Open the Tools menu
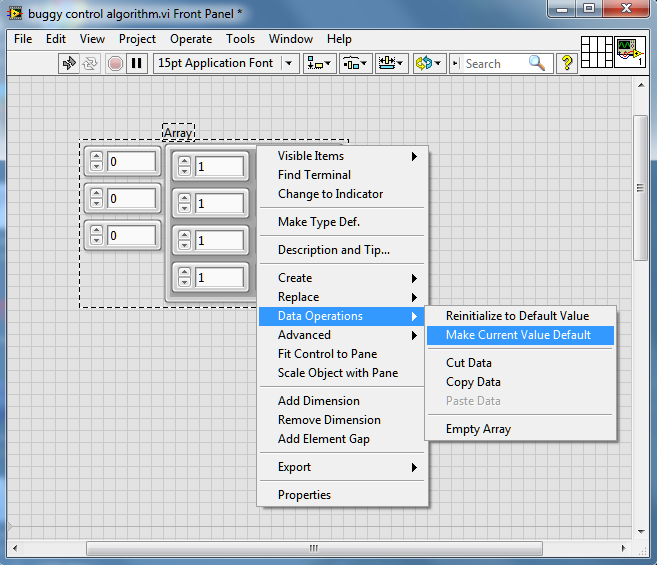This screenshot has height=565, width=657. [241, 39]
